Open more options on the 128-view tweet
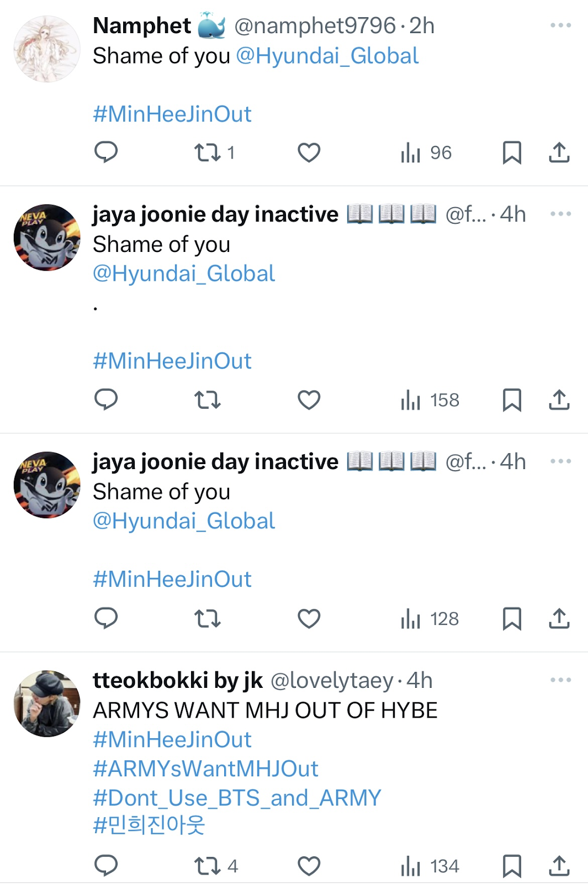The image size is (588, 884). coord(560,461)
